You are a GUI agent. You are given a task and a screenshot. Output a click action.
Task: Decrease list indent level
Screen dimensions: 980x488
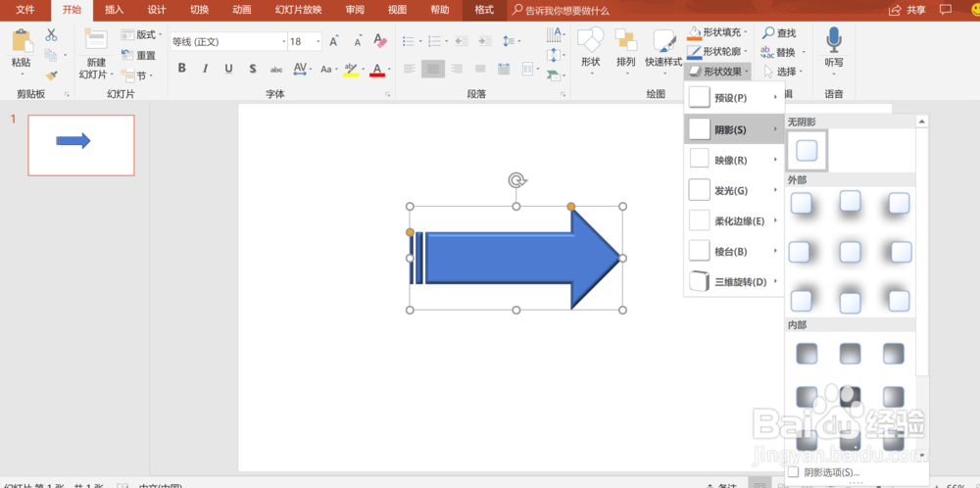pyautogui.click(x=462, y=41)
